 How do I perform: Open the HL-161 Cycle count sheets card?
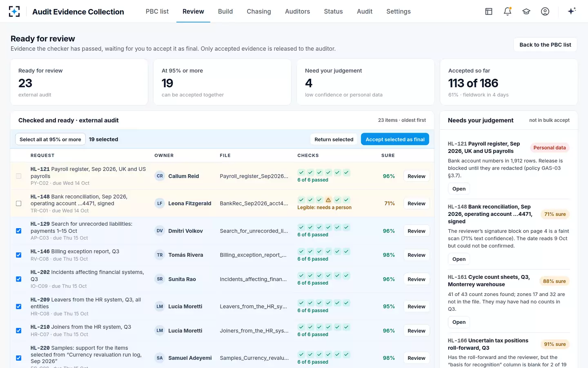coord(459,322)
